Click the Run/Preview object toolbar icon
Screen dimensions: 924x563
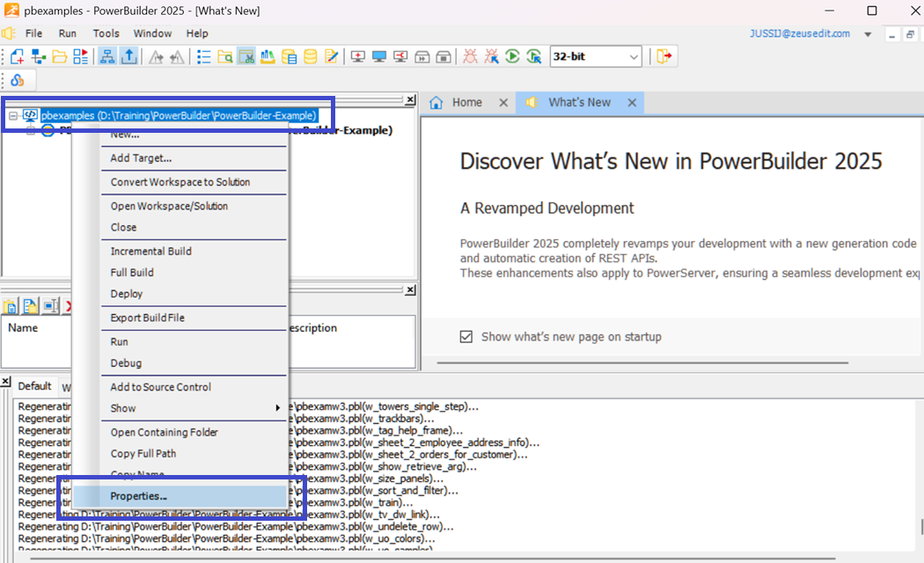81,56
